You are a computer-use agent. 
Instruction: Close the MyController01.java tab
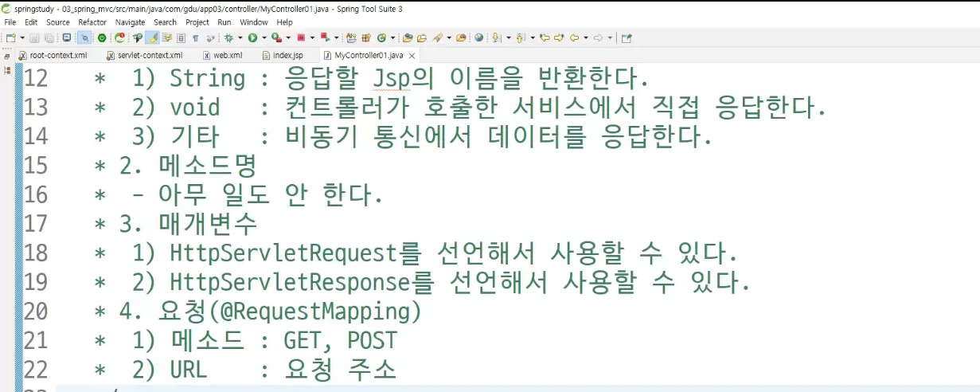click(x=412, y=56)
